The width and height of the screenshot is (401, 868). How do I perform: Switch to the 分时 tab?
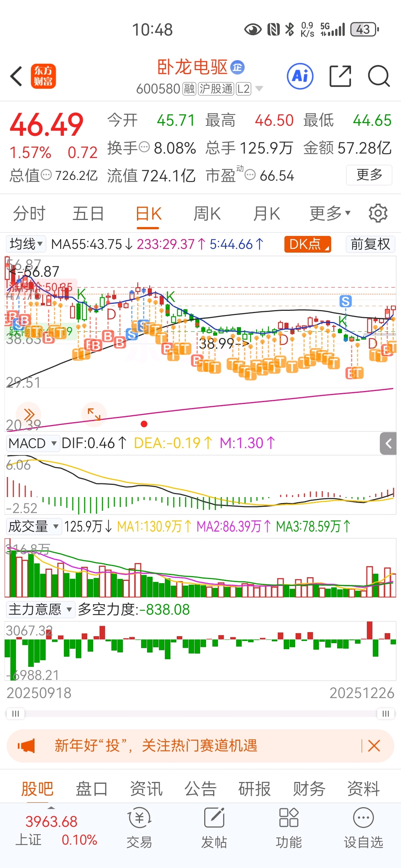[29, 213]
